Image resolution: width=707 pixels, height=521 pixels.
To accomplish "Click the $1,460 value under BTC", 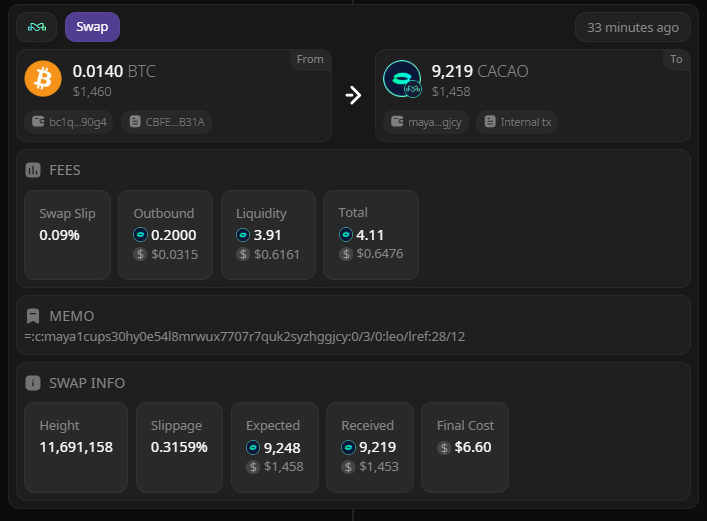I will pyautogui.click(x=92, y=92).
